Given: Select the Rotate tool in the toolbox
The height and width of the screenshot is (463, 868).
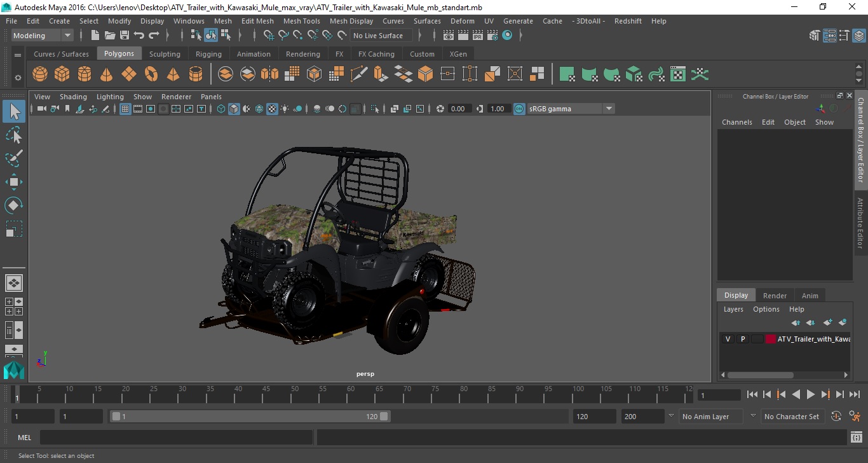Looking at the screenshot, I should pyautogui.click(x=14, y=205).
